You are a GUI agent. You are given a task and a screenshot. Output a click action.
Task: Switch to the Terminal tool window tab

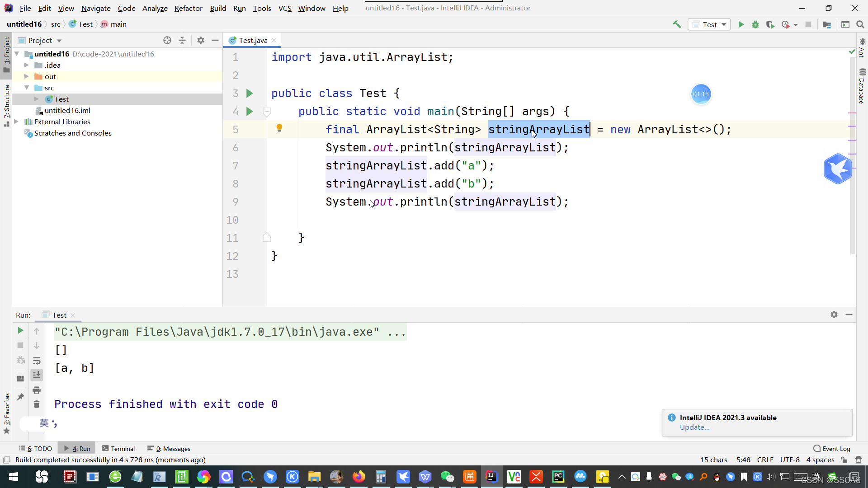[x=118, y=449]
